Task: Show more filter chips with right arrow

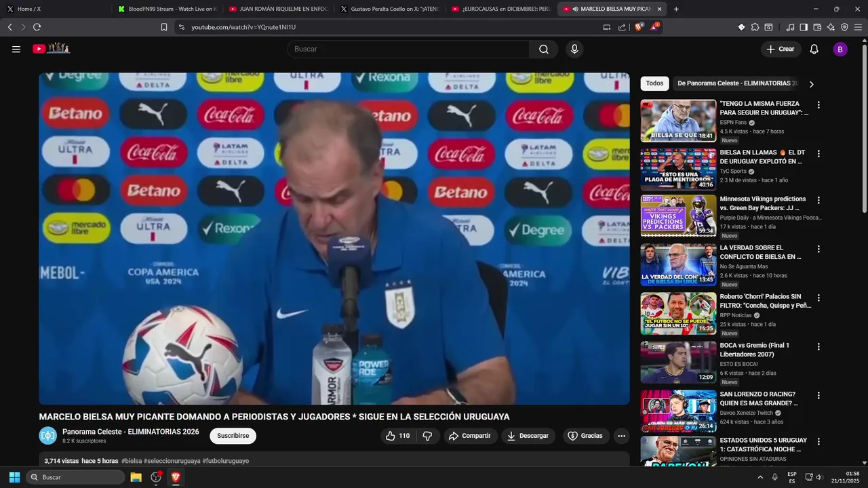Action: (811, 84)
